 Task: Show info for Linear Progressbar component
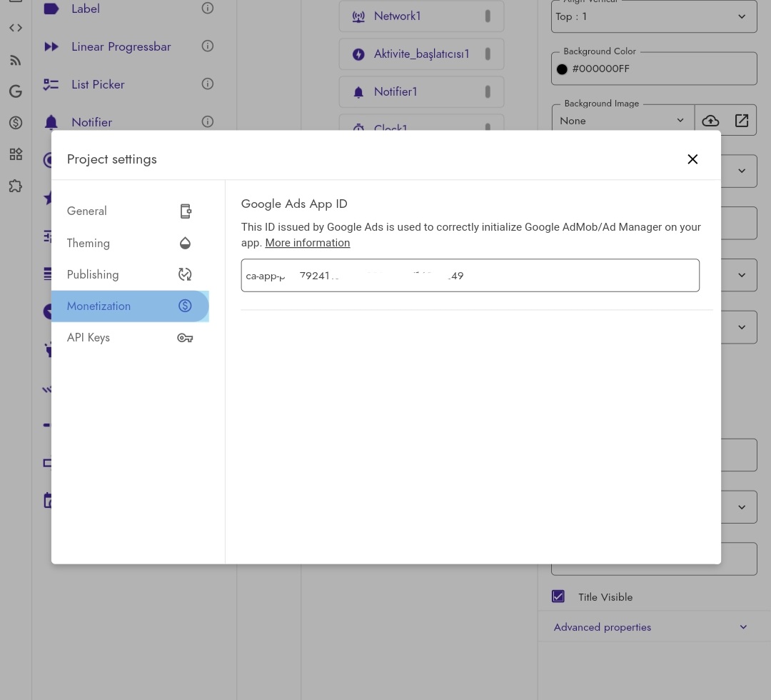coord(208,46)
